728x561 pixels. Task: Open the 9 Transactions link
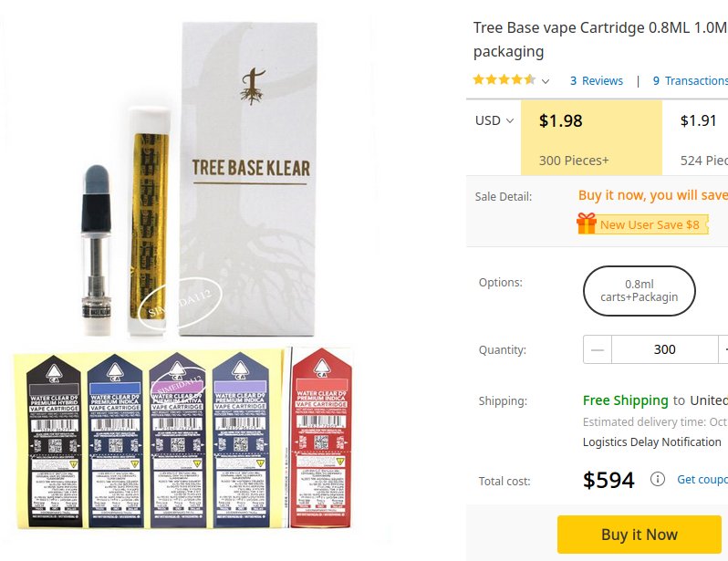(690, 81)
